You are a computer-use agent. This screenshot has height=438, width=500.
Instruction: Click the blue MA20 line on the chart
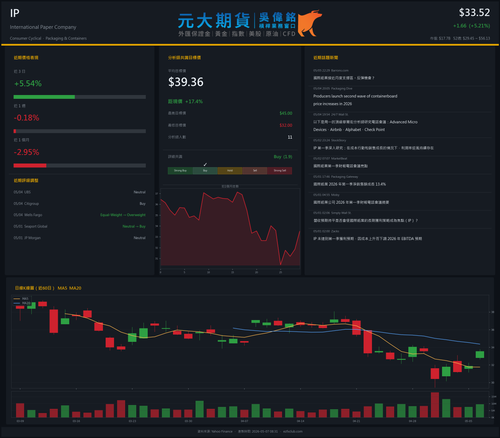click(x=357, y=330)
